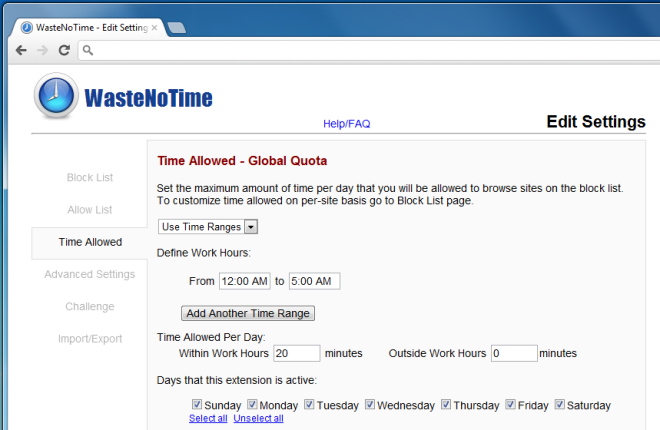Click the address bar search magnifier icon

(x=88, y=50)
